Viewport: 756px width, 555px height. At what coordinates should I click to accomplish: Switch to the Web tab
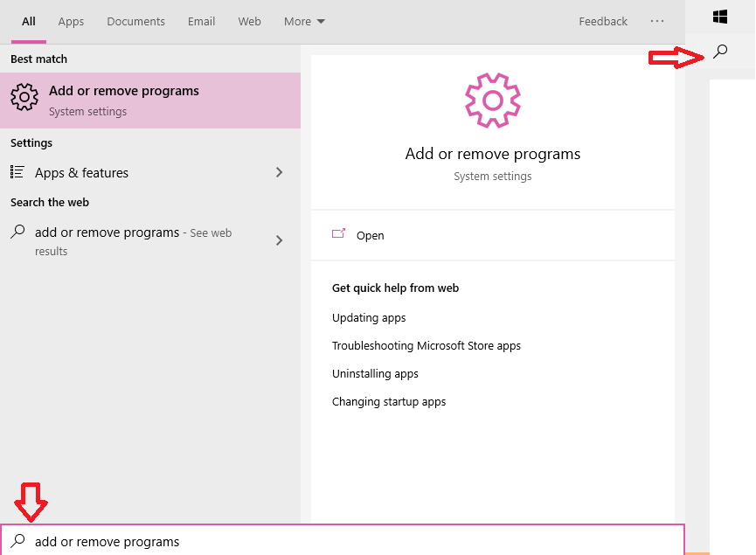point(249,21)
